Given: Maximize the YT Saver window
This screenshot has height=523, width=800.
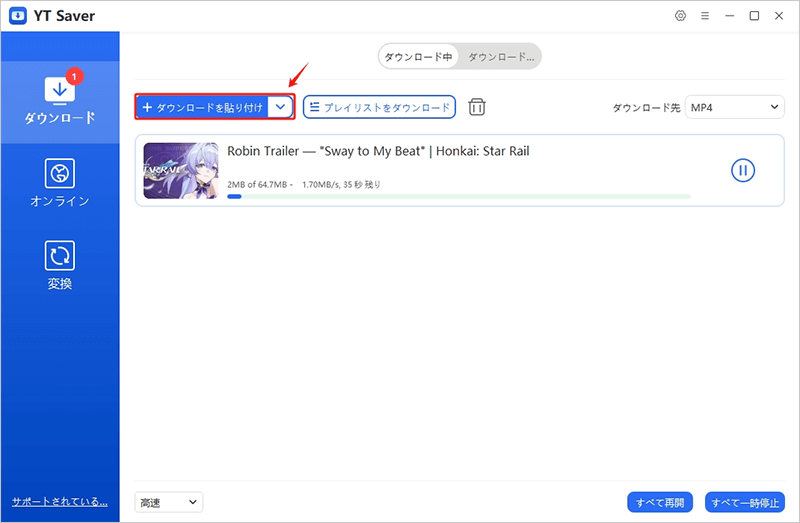Looking at the screenshot, I should click(754, 16).
